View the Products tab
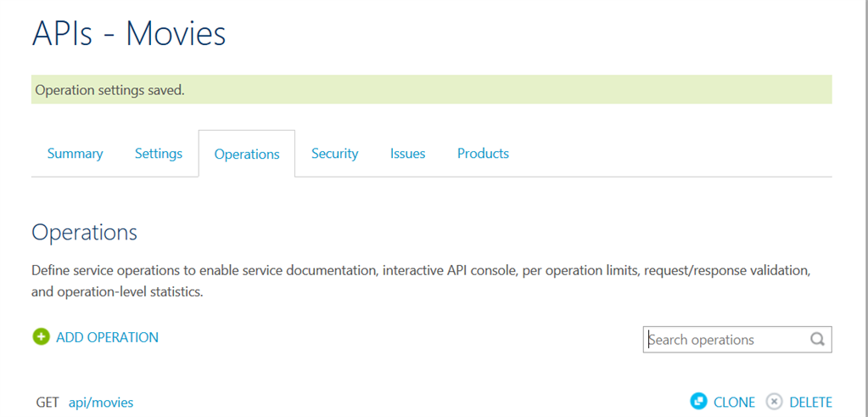868x417 pixels. pos(483,154)
